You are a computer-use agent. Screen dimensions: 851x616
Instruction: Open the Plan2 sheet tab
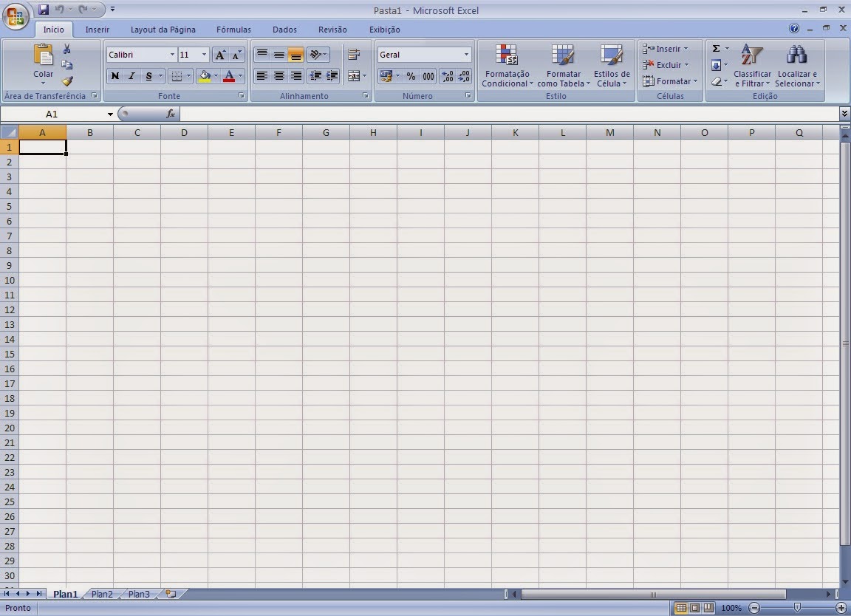click(101, 594)
